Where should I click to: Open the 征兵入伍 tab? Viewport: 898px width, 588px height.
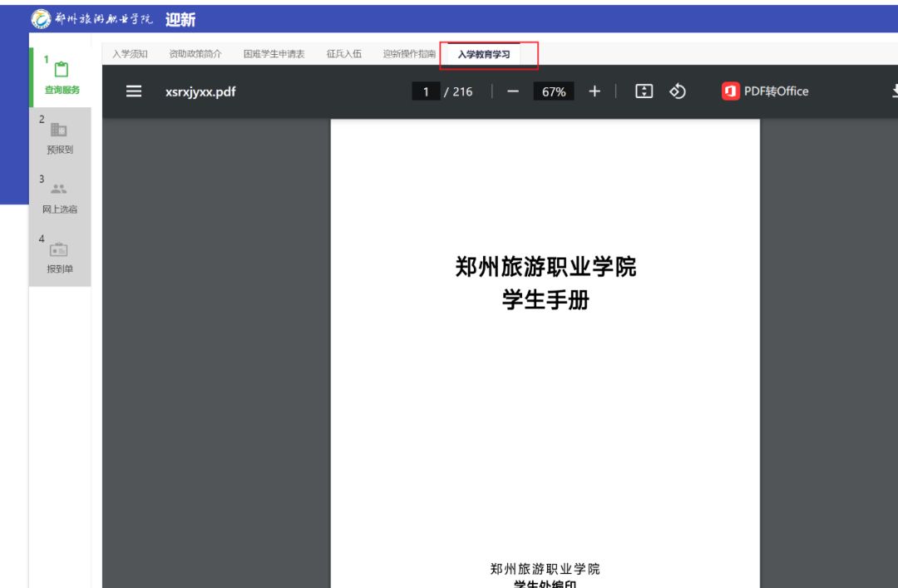[x=343, y=54]
